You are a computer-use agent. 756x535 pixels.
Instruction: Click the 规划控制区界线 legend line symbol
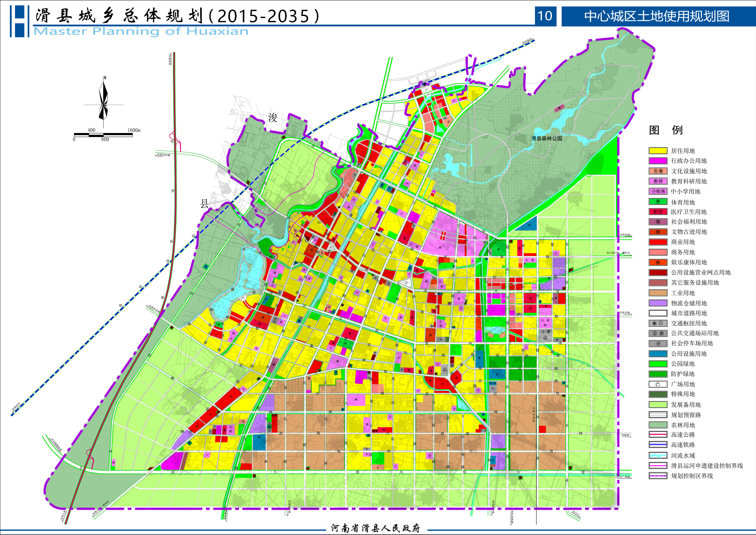click(x=658, y=476)
